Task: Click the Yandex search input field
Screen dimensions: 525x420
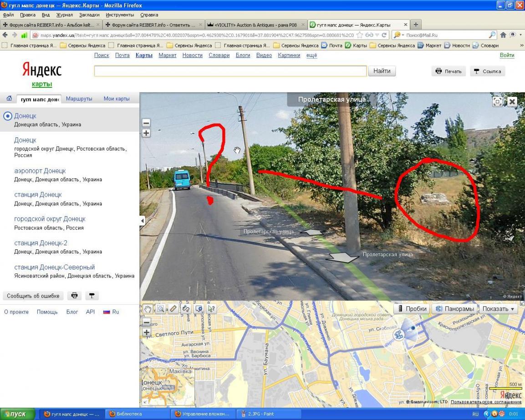Action: tap(230, 71)
